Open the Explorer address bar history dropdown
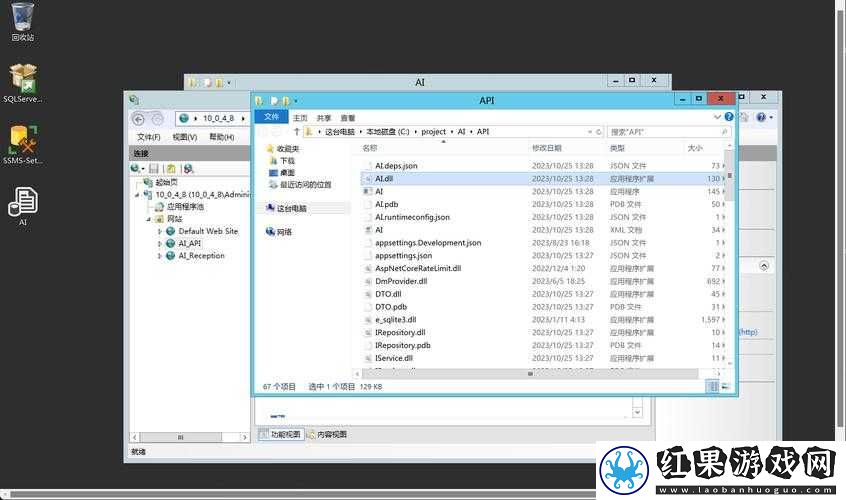Viewport: 846px width, 500px height. (x=589, y=132)
